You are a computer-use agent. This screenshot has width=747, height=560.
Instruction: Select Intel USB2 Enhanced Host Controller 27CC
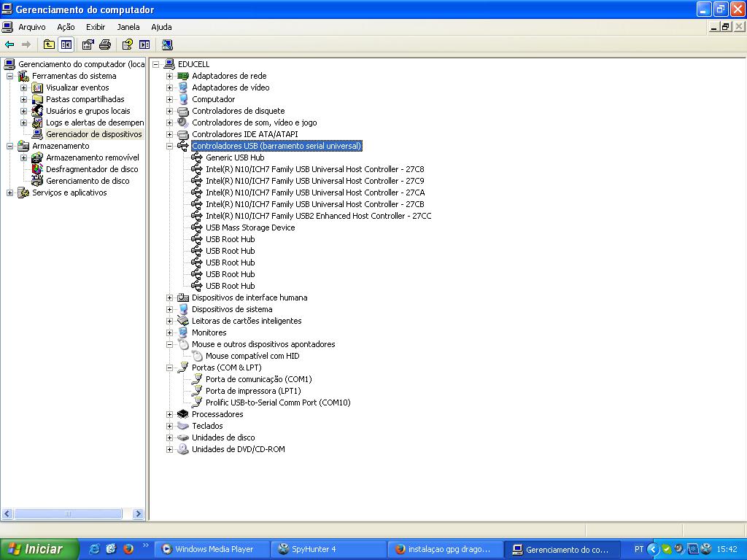[318, 216]
